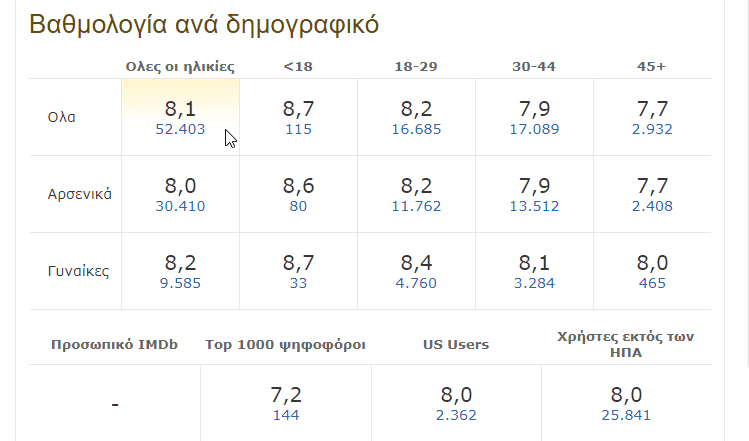749x441 pixels.
Task: Open the 52.403 all-ages vote count link
Action: (180, 129)
